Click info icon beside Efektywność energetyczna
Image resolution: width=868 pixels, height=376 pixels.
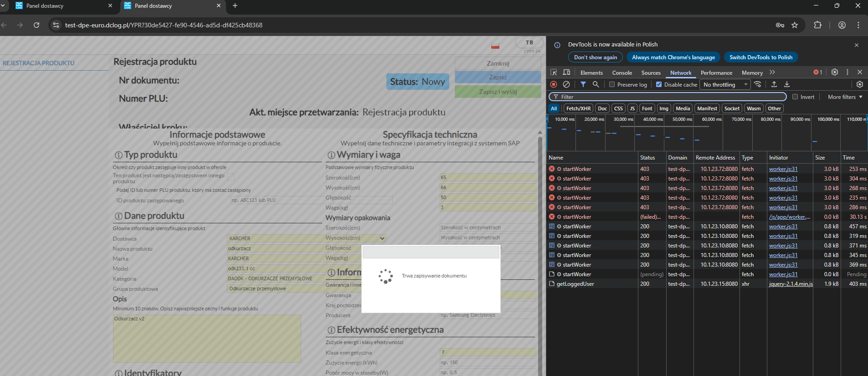pyautogui.click(x=331, y=330)
